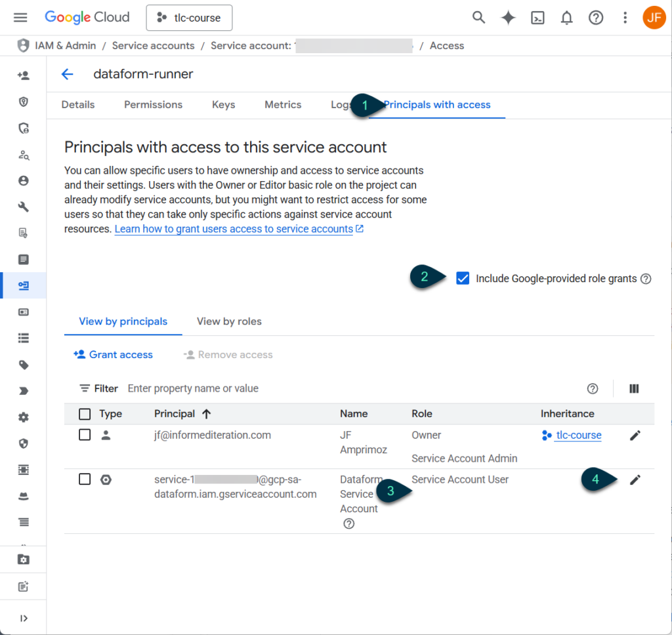Open the search icon in top bar
Screen dimensions: 672x635
click(x=478, y=18)
